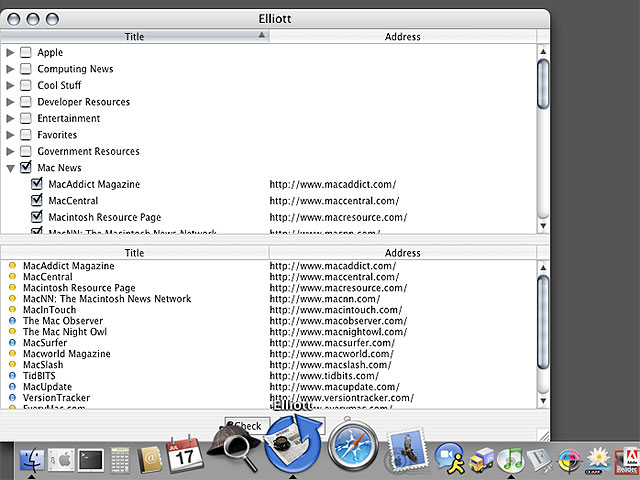This screenshot has width=640, height=480.
Task: Check the Government Resources checkbox
Action: pyautogui.click(x=26, y=151)
